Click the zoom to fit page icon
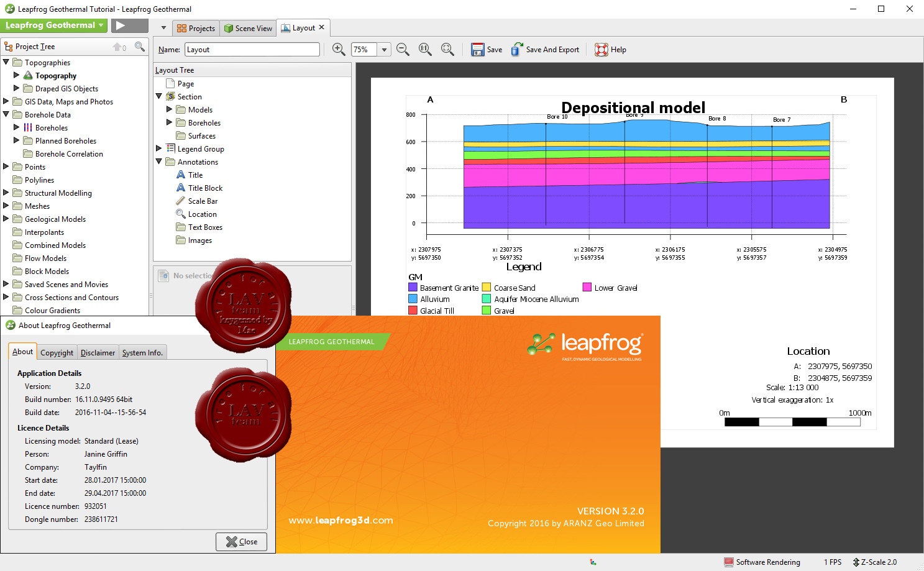 (x=447, y=49)
